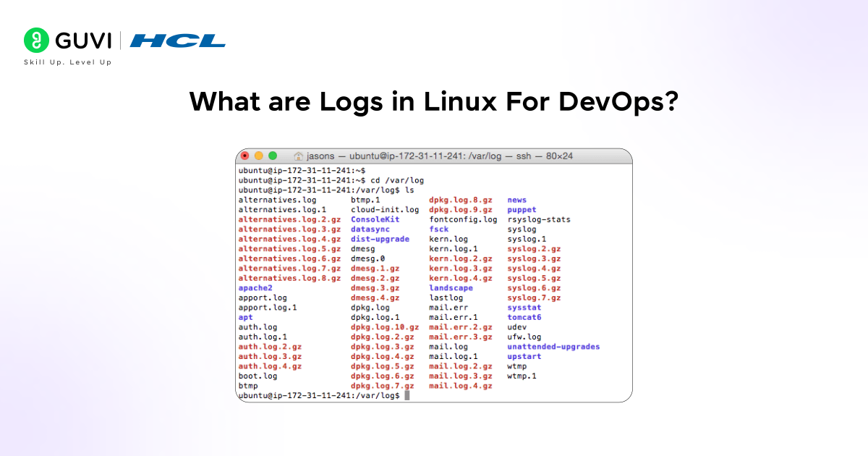The image size is (868, 456).
Task: Open the tomcat6 directory label
Action: (524, 317)
